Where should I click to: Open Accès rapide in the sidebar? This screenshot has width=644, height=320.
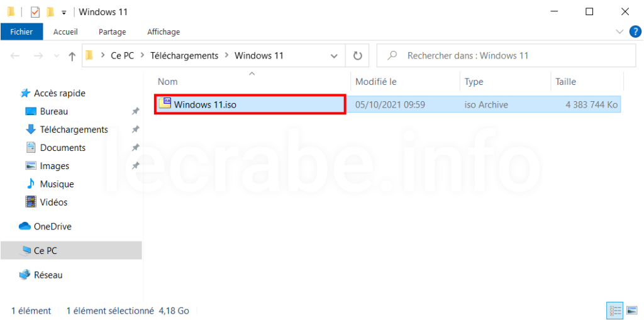pos(60,93)
